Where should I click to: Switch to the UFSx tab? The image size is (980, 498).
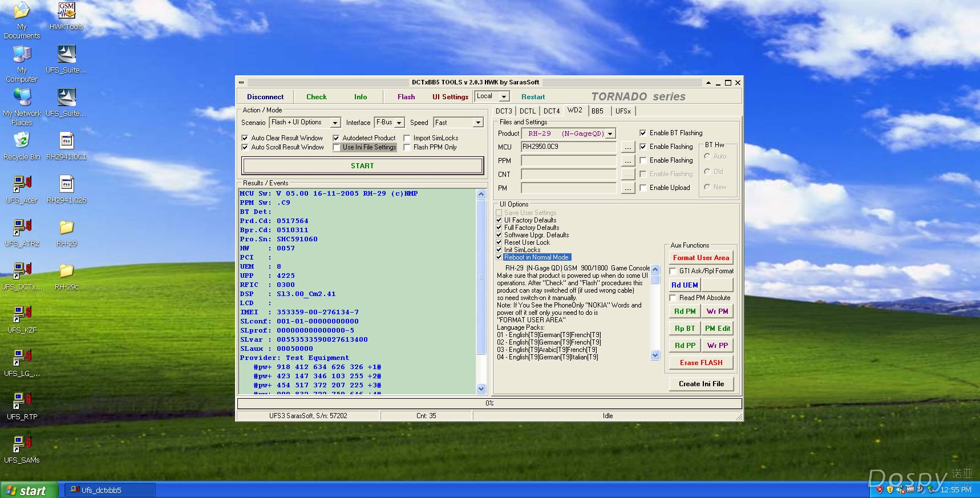tap(623, 111)
